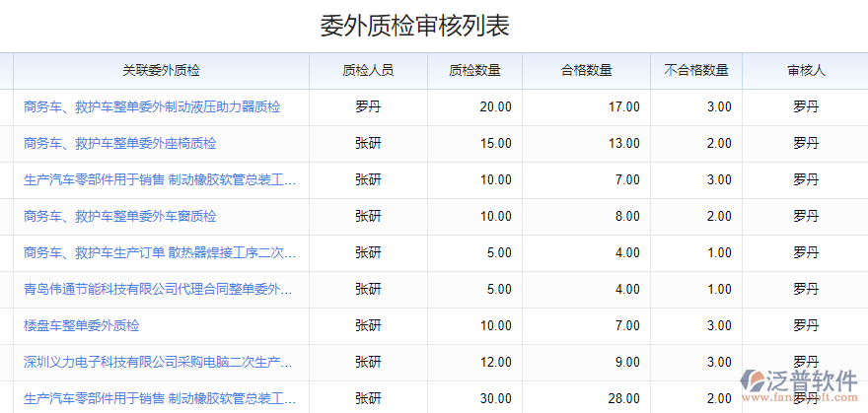Open 生产汽车零部件用于销售 link with quantity 30.00

click(160, 398)
